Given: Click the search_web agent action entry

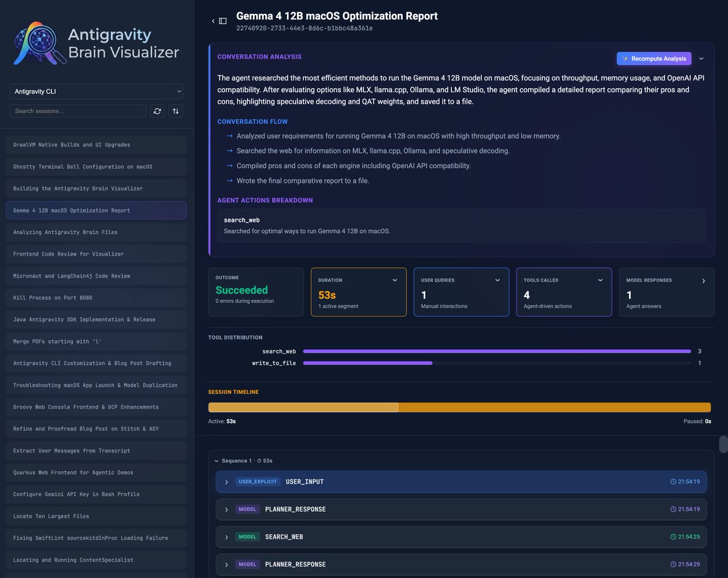Looking at the screenshot, I should point(461,226).
